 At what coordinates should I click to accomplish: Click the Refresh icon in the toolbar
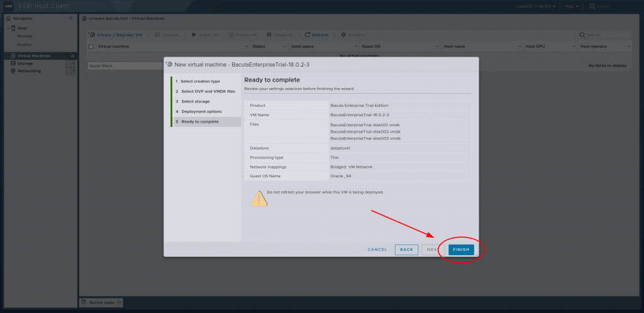[x=308, y=35]
